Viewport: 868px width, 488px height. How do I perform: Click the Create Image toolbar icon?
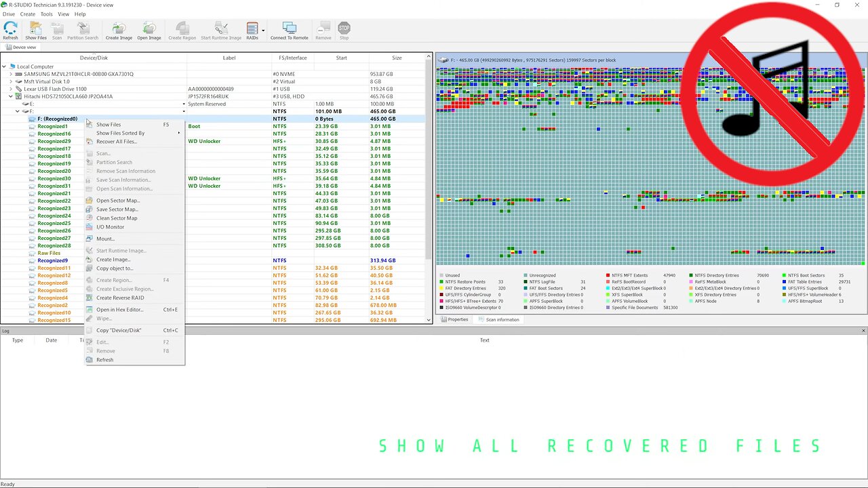point(119,30)
